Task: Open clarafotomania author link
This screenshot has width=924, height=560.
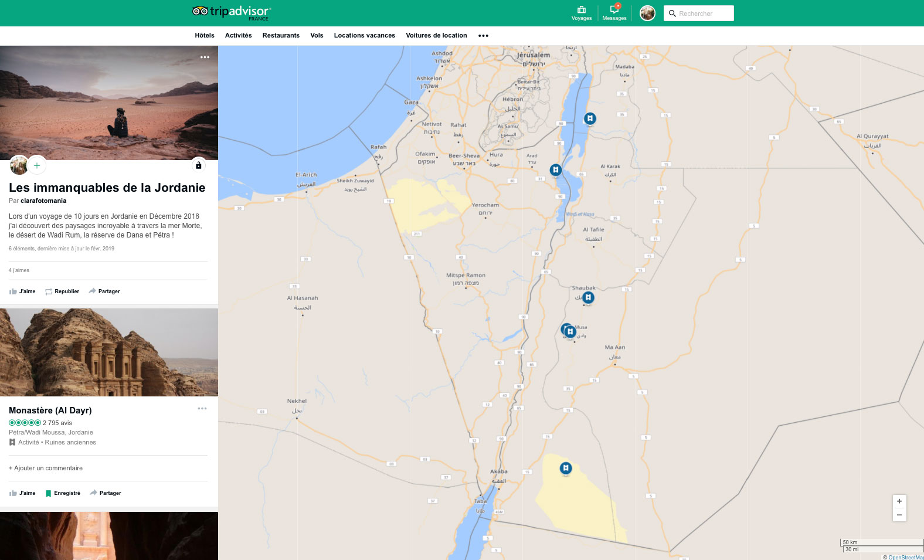Action: pyautogui.click(x=43, y=201)
